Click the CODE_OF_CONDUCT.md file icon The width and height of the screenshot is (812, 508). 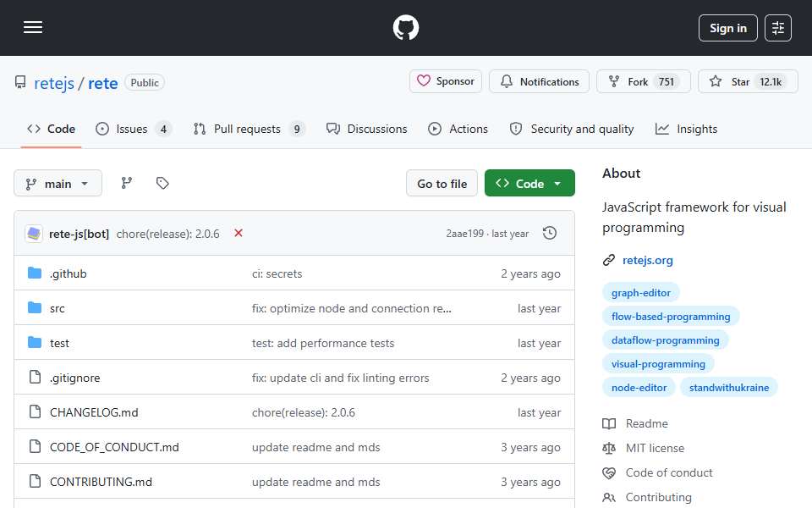point(35,447)
